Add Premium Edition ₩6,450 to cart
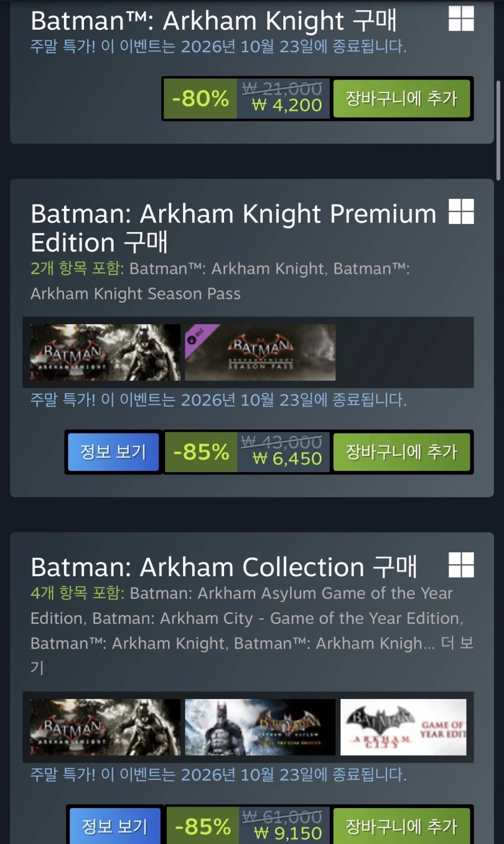 coord(402,452)
